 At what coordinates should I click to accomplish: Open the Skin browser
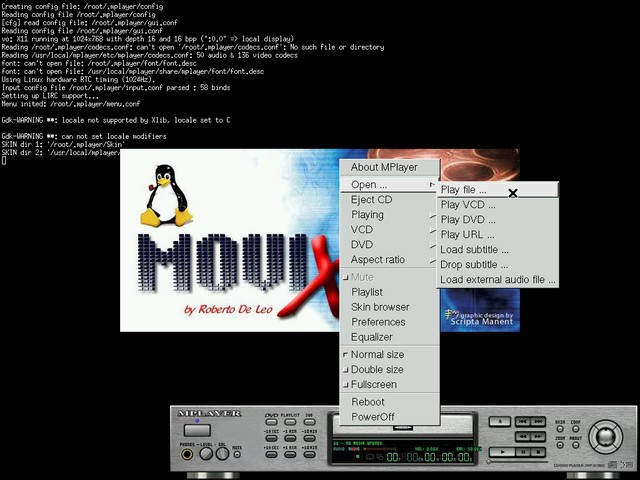[389, 307]
